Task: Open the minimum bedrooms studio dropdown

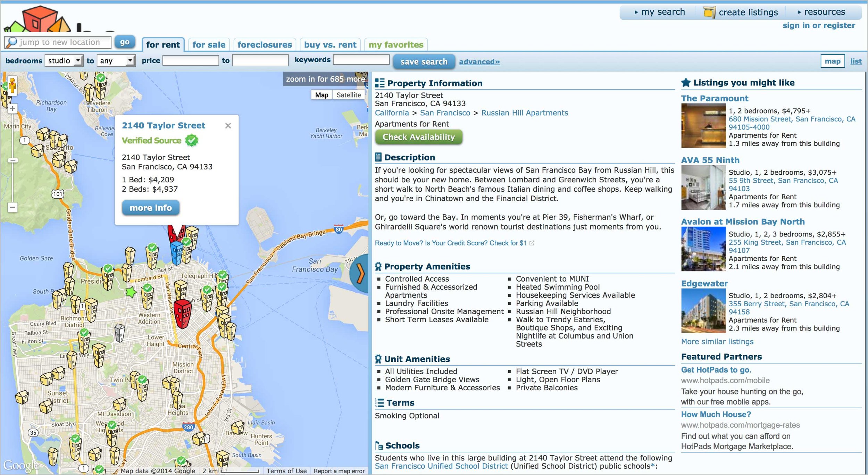Action: [x=64, y=61]
